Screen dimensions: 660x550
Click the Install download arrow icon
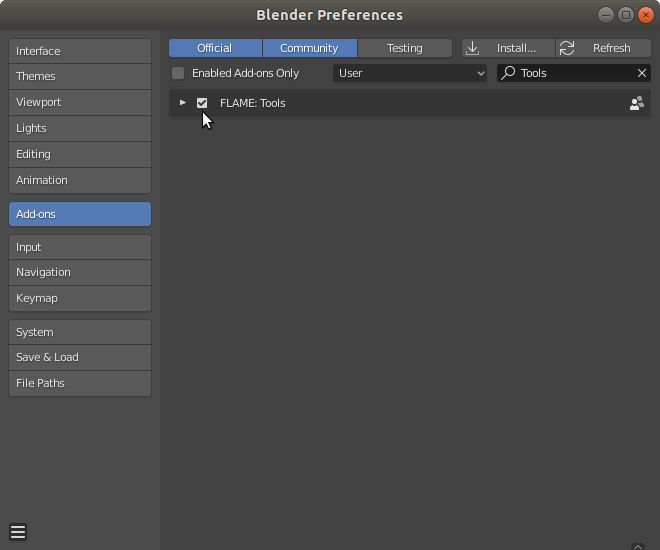(473, 48)
